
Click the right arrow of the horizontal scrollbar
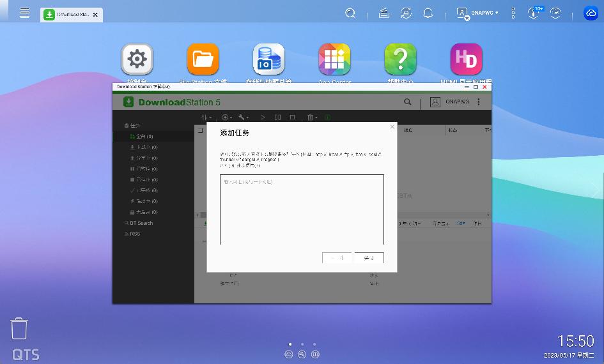click(x=488, y=215)
